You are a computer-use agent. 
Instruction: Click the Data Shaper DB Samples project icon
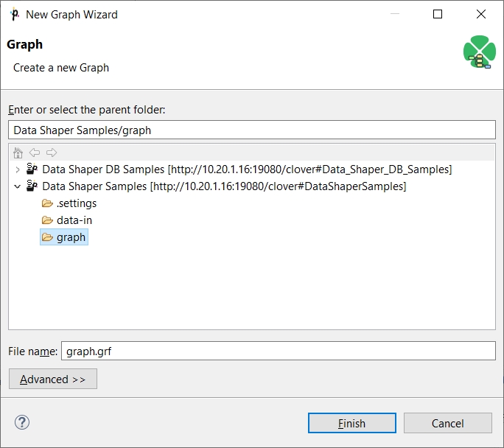click(x=32, y=169)
